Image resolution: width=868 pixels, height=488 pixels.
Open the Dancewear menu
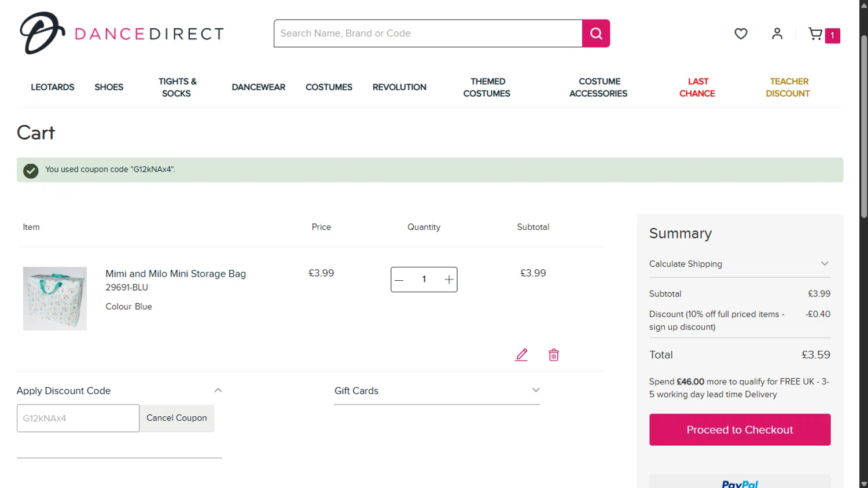point(259,87)
